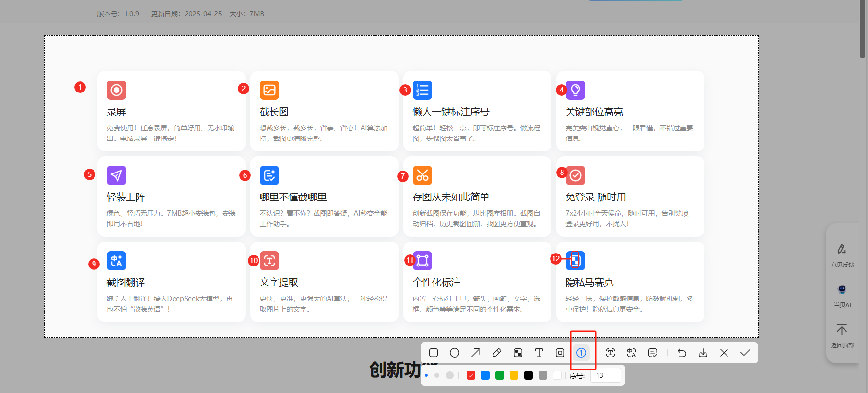Click the 录屏 screen record icon
The height and width of the screenshot is (393, 868).
[117, 90]
